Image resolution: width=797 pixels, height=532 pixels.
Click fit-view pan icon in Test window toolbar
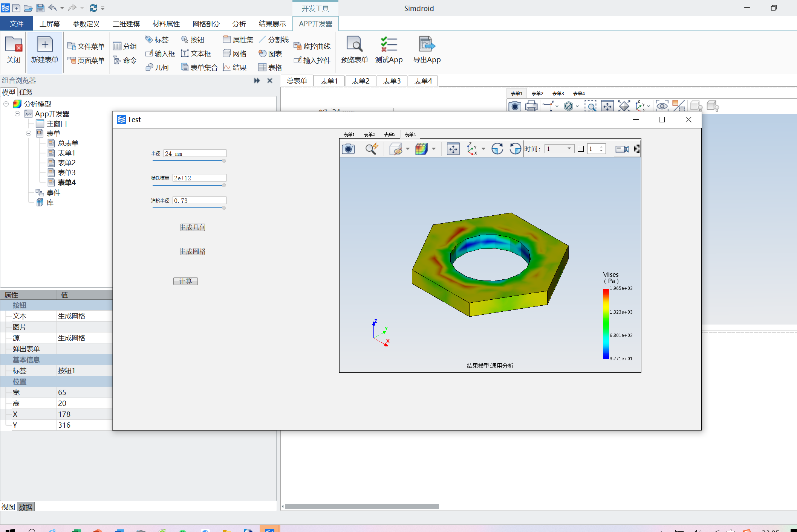pos(453,149)
